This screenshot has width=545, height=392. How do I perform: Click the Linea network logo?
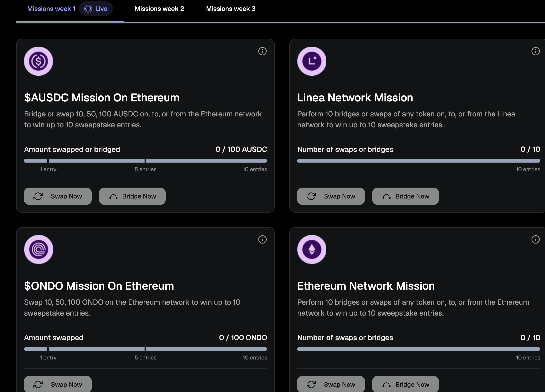coord(311,61)
